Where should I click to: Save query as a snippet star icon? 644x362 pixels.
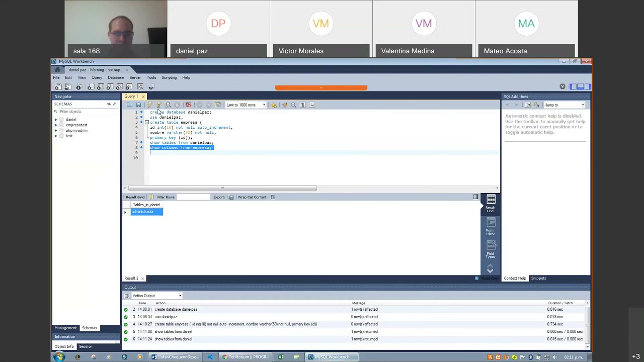point(274,105)
